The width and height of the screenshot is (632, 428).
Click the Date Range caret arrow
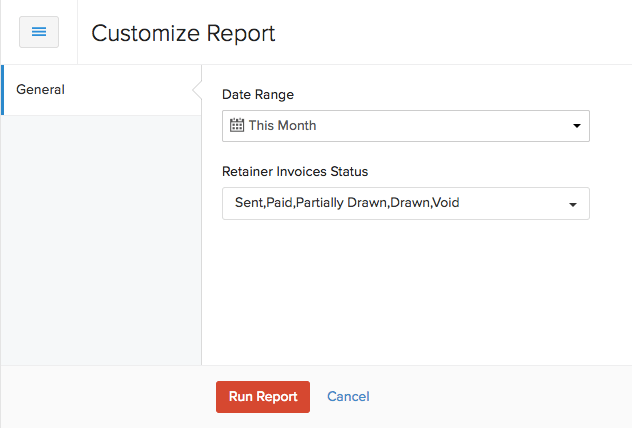[x=576, y=127]
